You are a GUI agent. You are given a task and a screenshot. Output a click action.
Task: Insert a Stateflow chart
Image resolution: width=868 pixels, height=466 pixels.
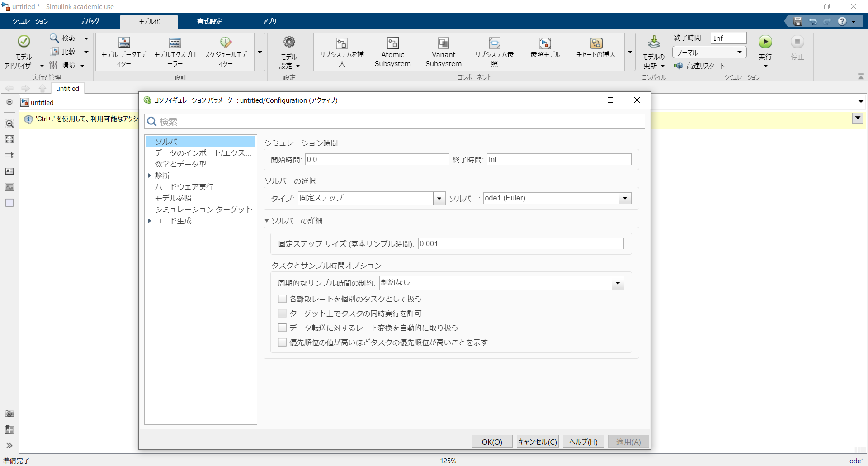click(596, 51)
